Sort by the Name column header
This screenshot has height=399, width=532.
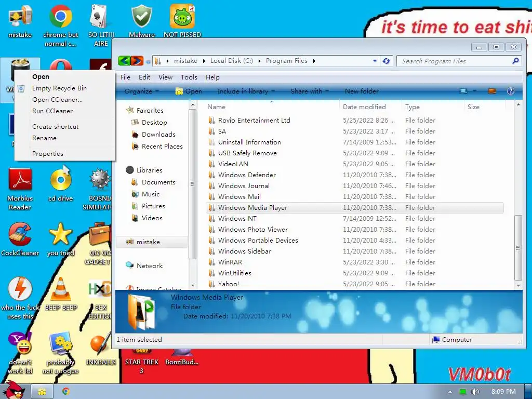272,107
